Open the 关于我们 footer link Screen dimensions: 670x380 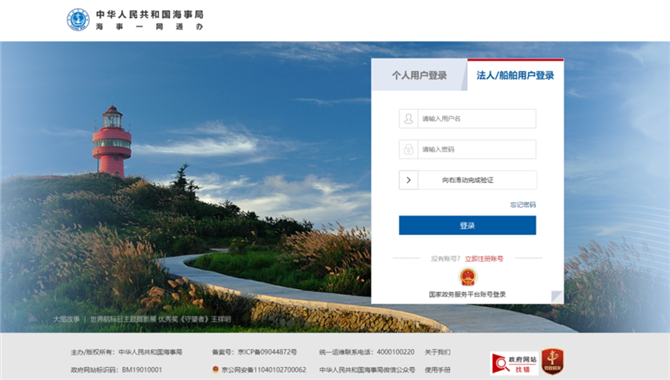[438, 352]
